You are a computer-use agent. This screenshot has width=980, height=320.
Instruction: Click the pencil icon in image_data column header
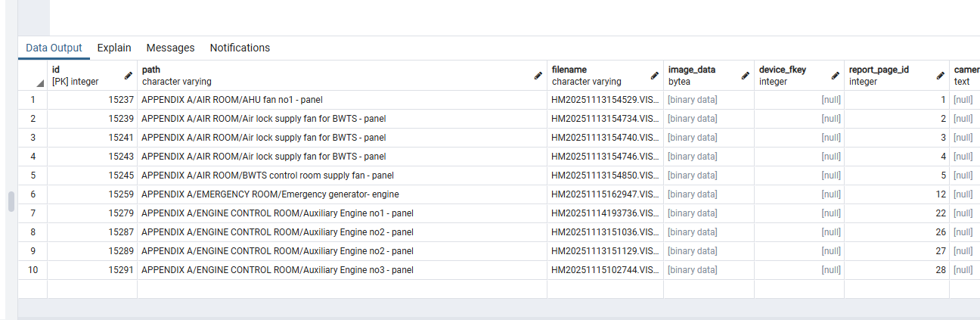[x=746, y=76]
